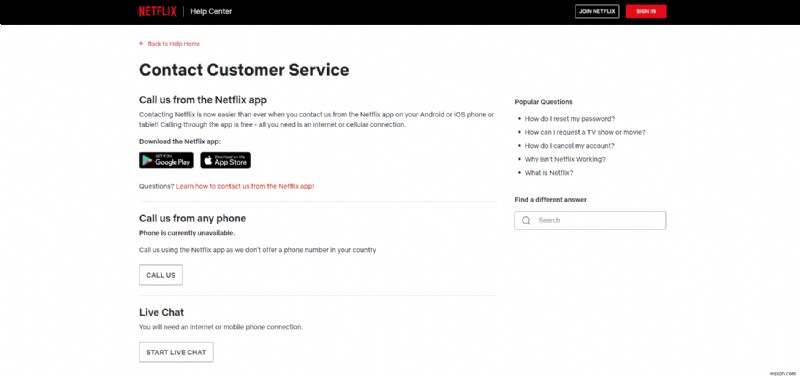The height and width of the screenshot is (377, 800).
Task: Click the Find a different answer label
Action: pyautogui.click(x=551, y=200)
